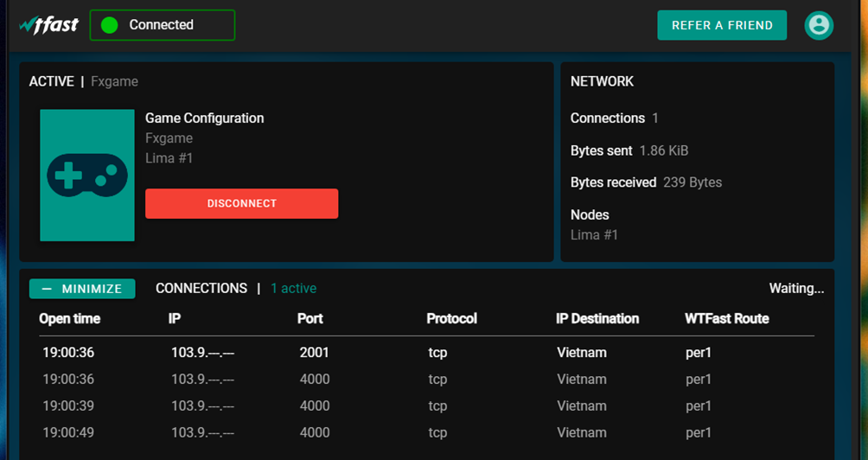
Task: Click the Protocol column header
Action: pos(451,319)
